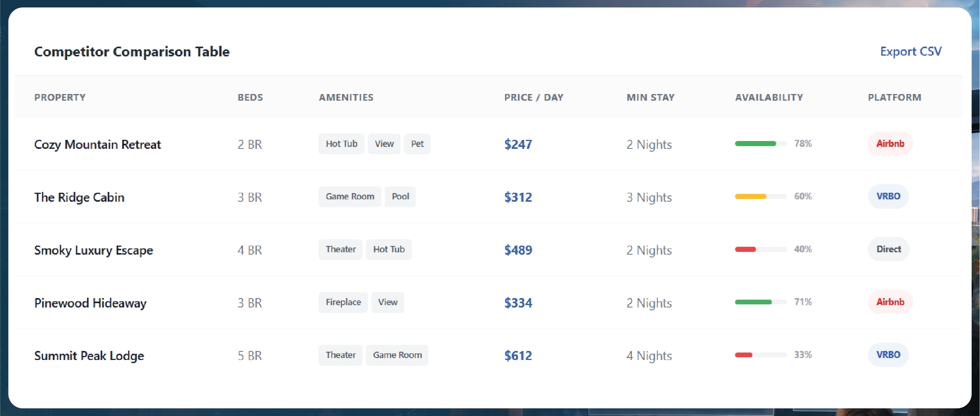Click the Pinewood Hideaway property name

[x=91, y=303]
